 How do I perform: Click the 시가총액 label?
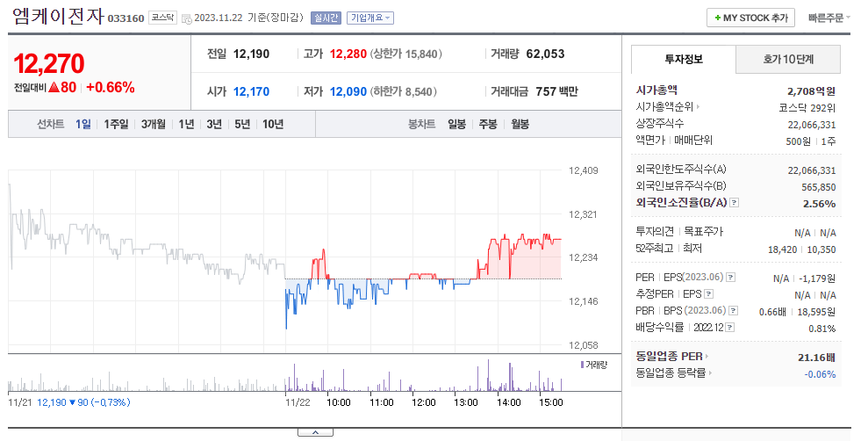pyautogui.click(x=656, y=90)
